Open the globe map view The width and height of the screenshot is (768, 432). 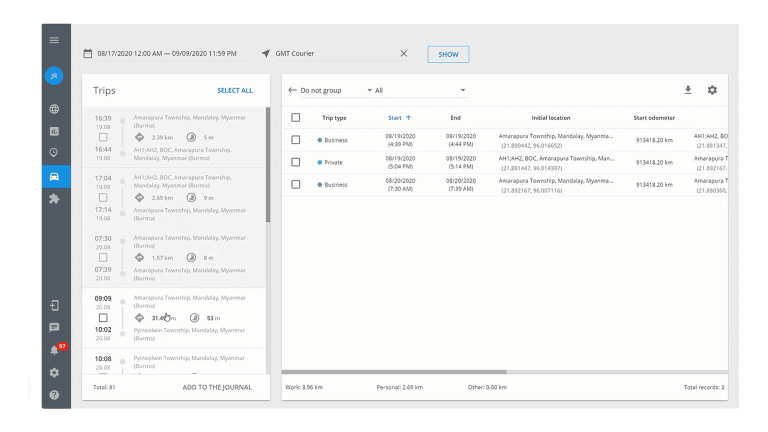point(54,109)
